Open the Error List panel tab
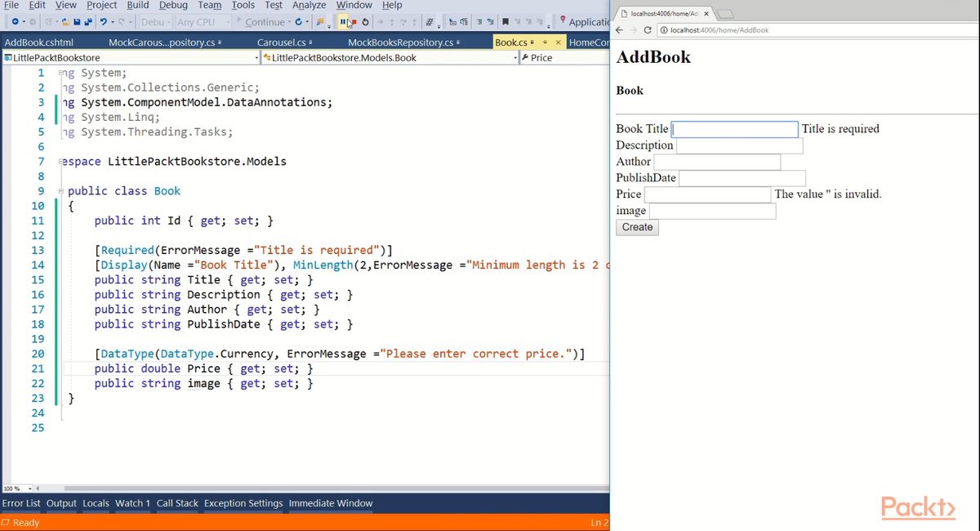 (21, 503)
